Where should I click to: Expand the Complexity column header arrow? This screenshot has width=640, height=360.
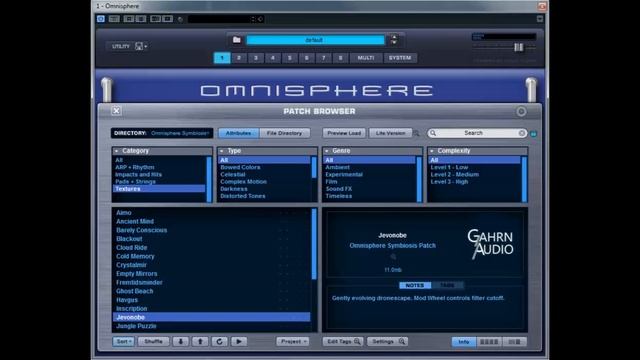pyautogui.click(x=431, y=151)
